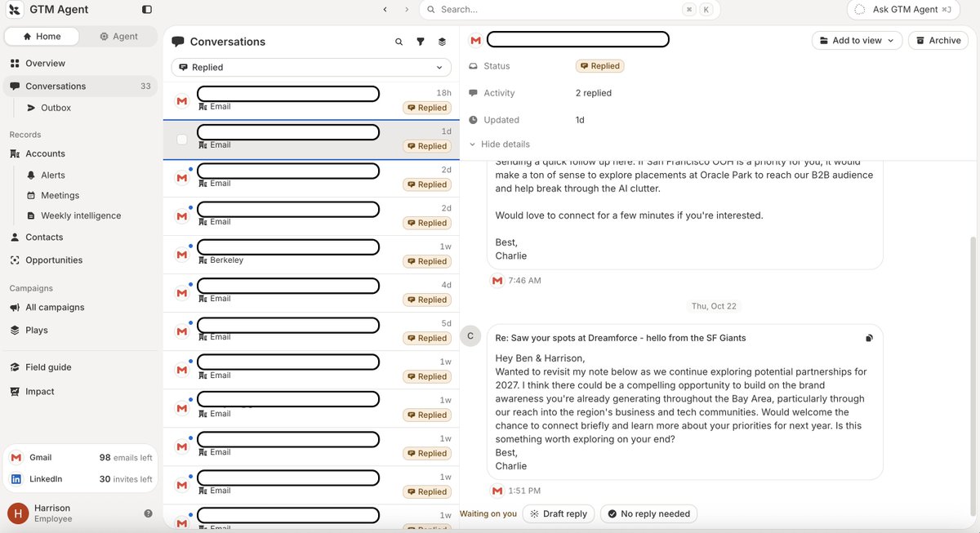Open help via the question mark icon
This screenshot has width=980, height=533.
(x=148, y=513)
